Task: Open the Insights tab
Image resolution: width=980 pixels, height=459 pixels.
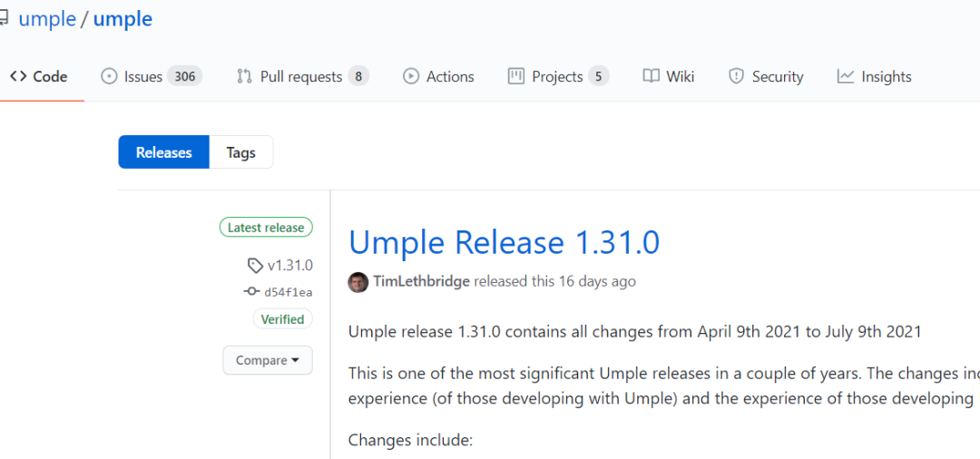Action: tap(874, 77)
